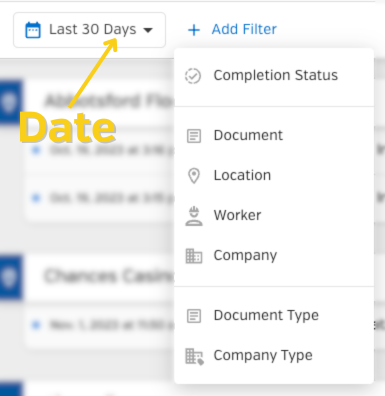
Task: Click the tagged building Company Type icon
Action: (x=194, y=356)
